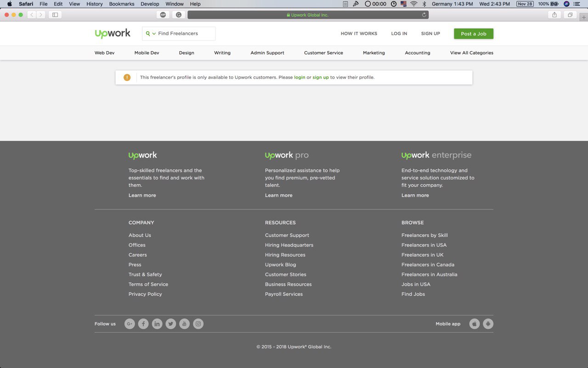
Task: Click the Upwork Enterprise footer logo
Action: pyautogui.click(x=436, y=155)
